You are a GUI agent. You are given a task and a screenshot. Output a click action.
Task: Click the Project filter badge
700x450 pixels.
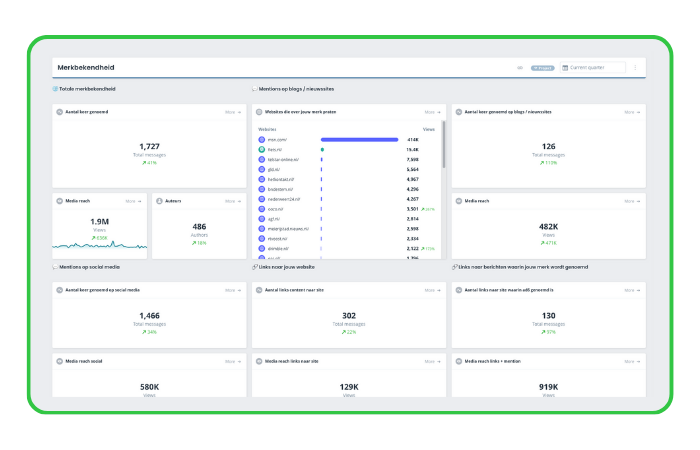click(542, 68)
